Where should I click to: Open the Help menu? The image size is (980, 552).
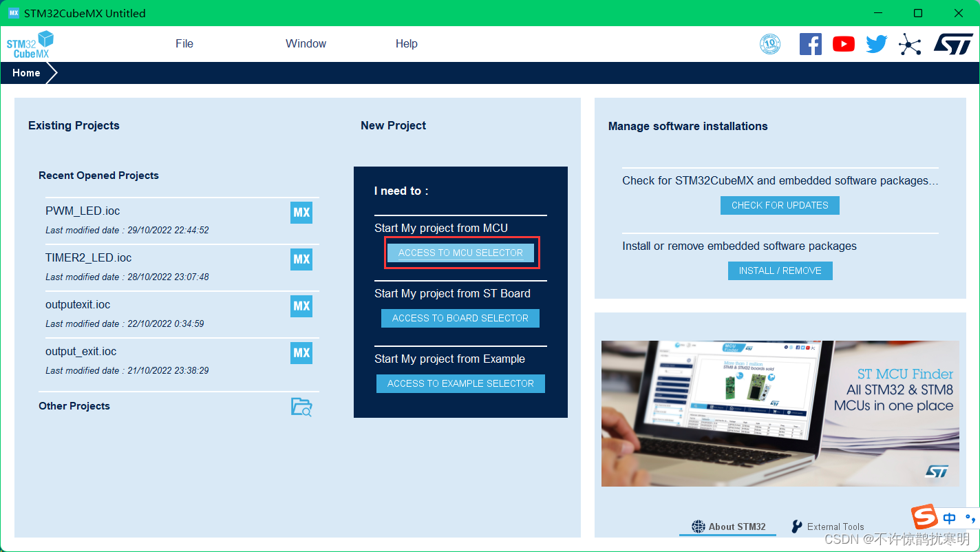point(407,43)
